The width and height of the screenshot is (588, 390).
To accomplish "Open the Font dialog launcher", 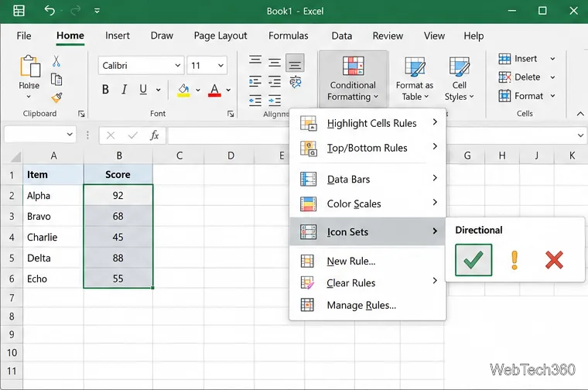I will point(231,114).
